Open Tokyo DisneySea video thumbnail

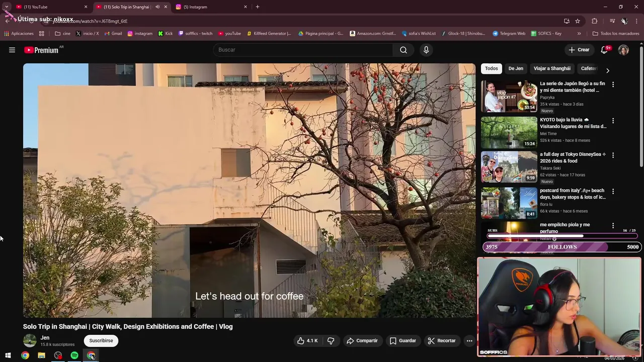click(x=509, y=167)
